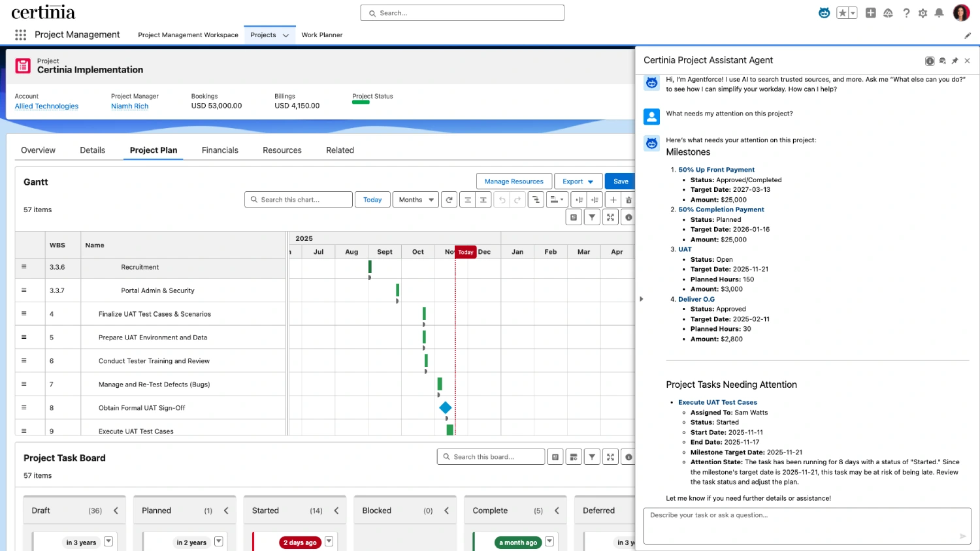Screen dimensions: 980x551
Task: Open the Salesforce App Launcher
Action: [x=20, y=35]
